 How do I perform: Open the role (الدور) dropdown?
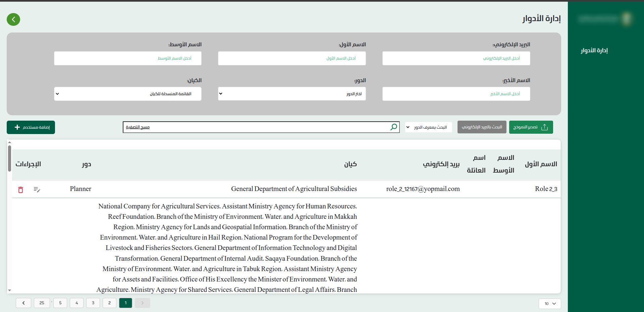tap(291, 94)
